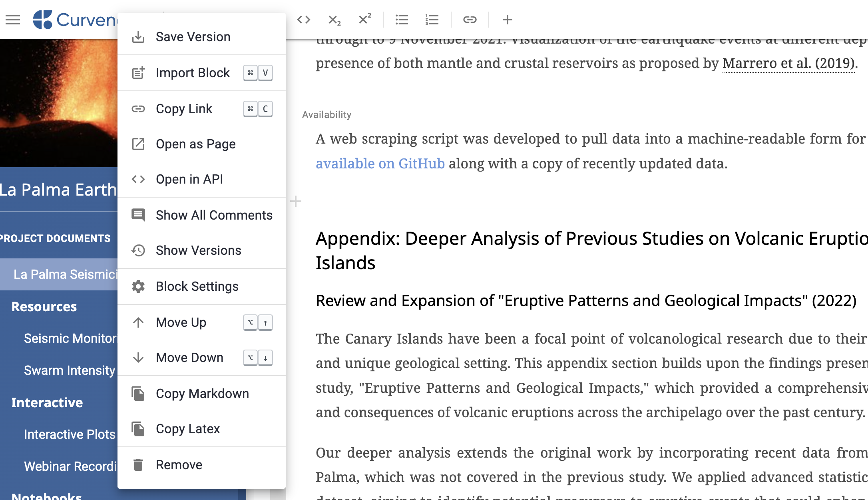Viewport: 868px width, 500px height.
Task: Select Import Block menu entry
Action: [193, 73]
